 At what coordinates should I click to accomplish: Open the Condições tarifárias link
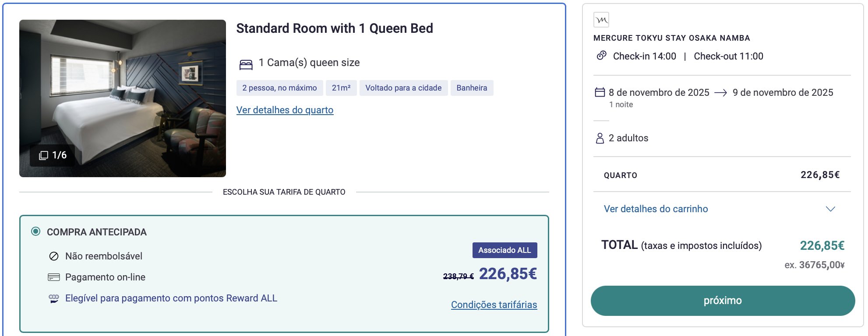coord(494,304)
